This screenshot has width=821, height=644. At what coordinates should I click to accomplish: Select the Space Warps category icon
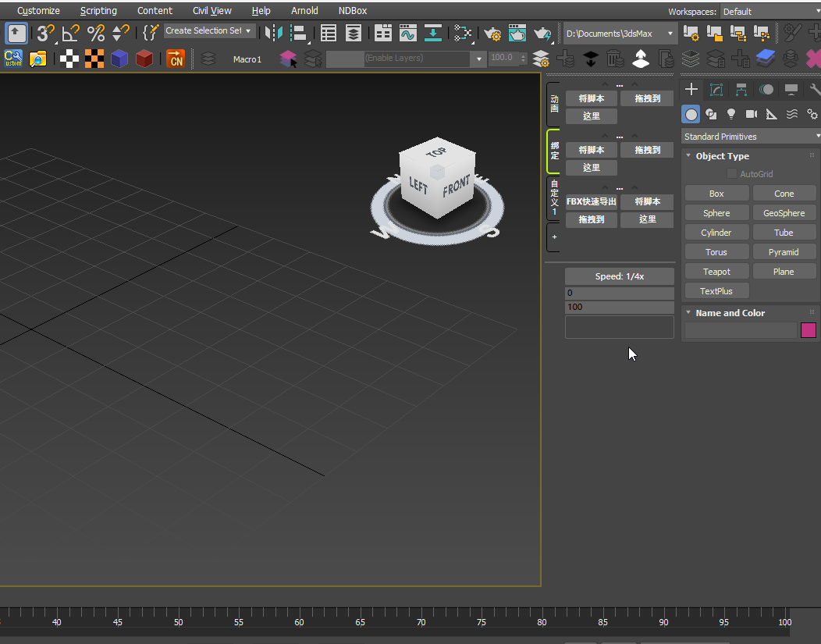pyautogui.click(x=791, y=114)
